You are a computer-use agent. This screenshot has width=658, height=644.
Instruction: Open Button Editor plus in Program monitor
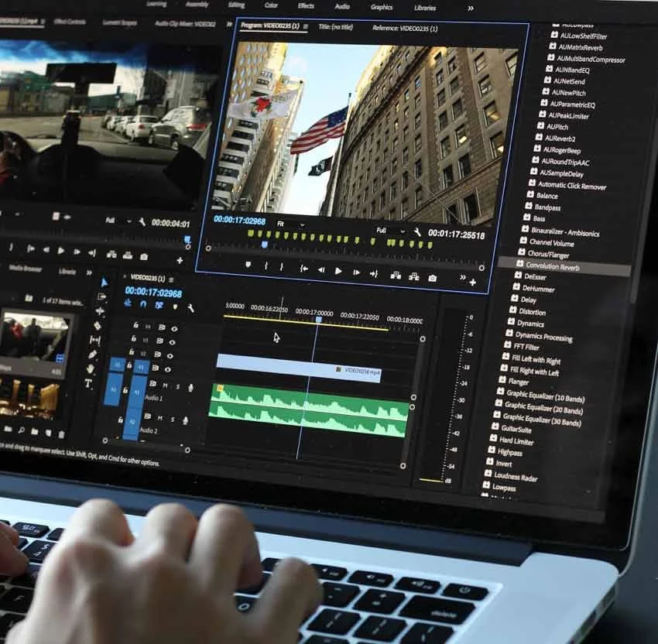pyautogui.click(x=473, y=283)
